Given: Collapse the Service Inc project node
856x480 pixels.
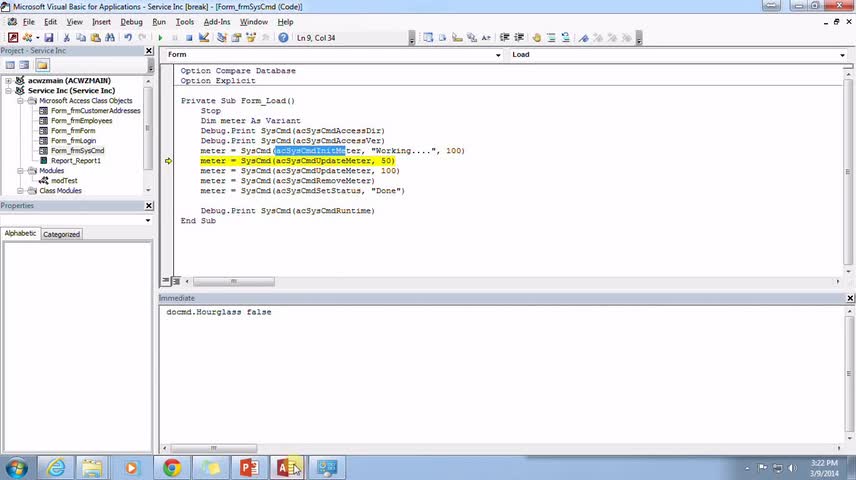Looking at the screenshot, I should click(x=8, y=91).
